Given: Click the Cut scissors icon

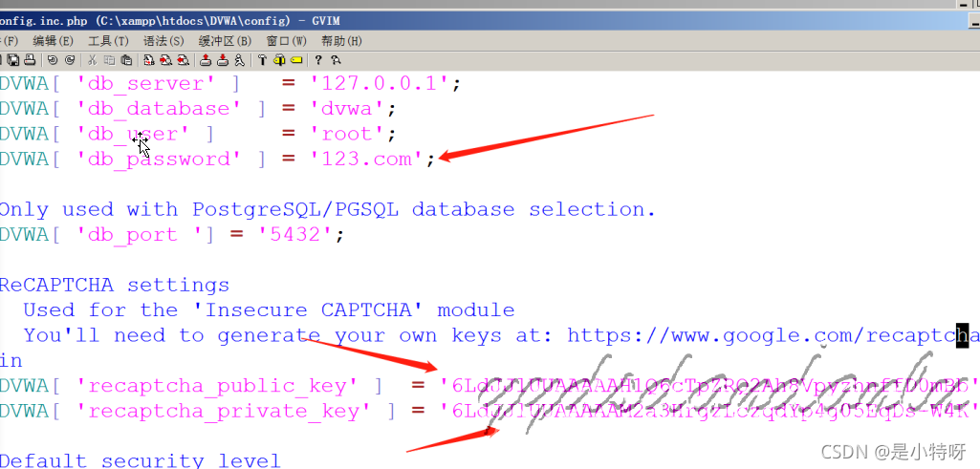Looking at the screenshot, I should [92, 60].
